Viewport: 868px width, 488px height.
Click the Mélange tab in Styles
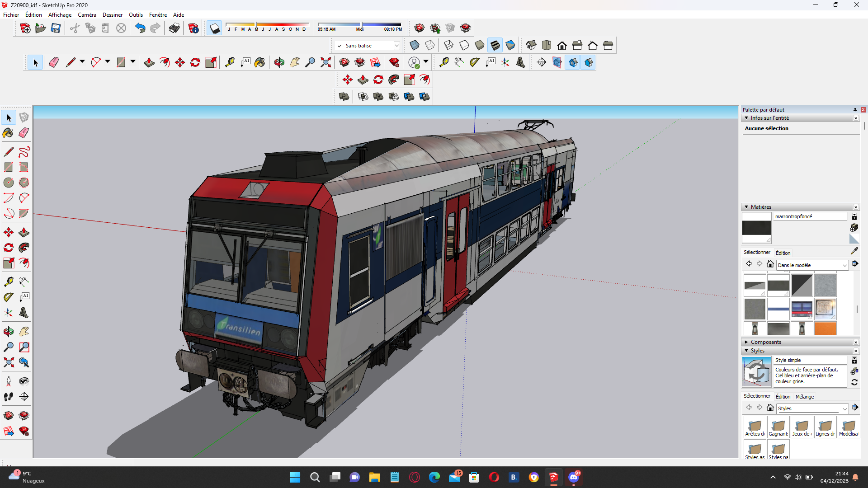[x=805, y=397]
